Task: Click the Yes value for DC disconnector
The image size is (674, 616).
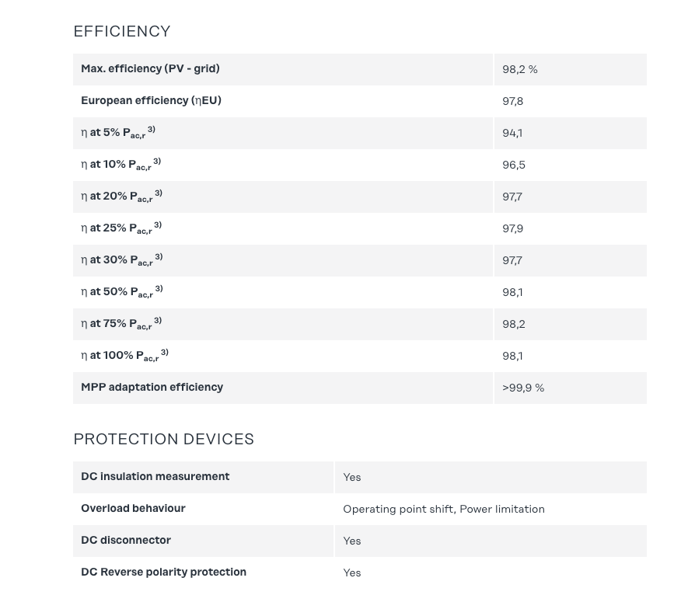Action: tap(352, 541)
